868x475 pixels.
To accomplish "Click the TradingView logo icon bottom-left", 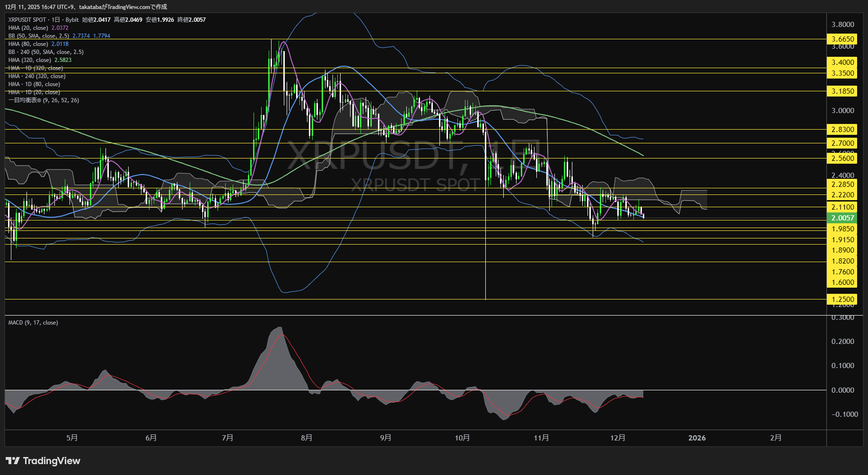I will pyautogui.click(x=14, y=461).
